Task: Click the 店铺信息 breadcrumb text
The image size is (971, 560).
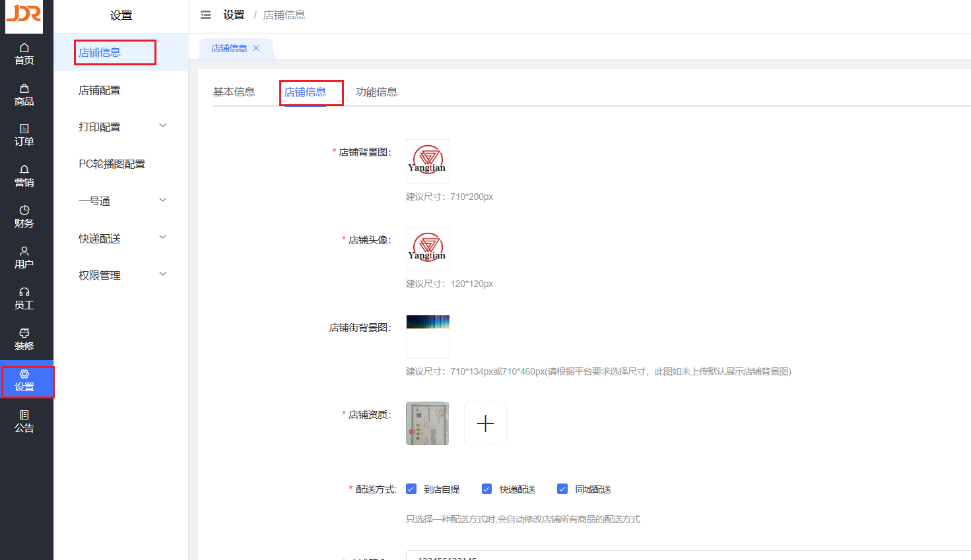Action: pyautogui.click(x=284, y=15)
